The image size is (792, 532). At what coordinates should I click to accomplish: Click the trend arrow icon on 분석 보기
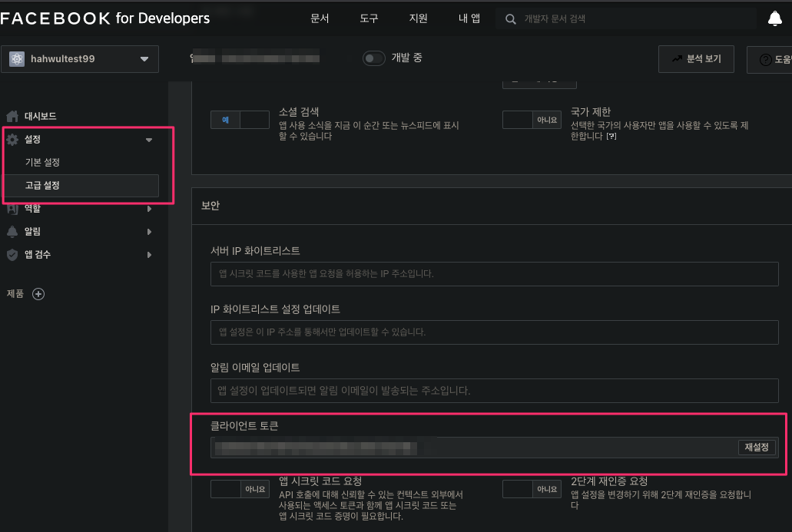point(677,59)
